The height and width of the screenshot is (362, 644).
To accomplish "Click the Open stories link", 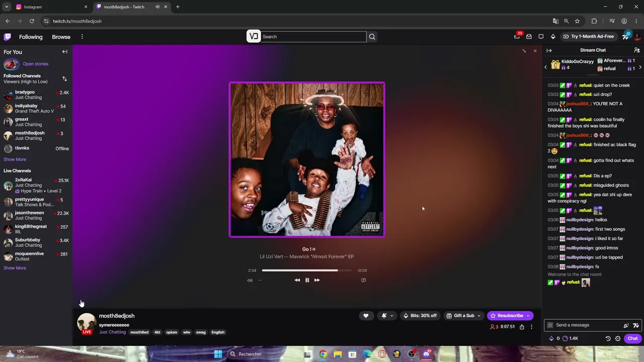I will pos(35,64).
